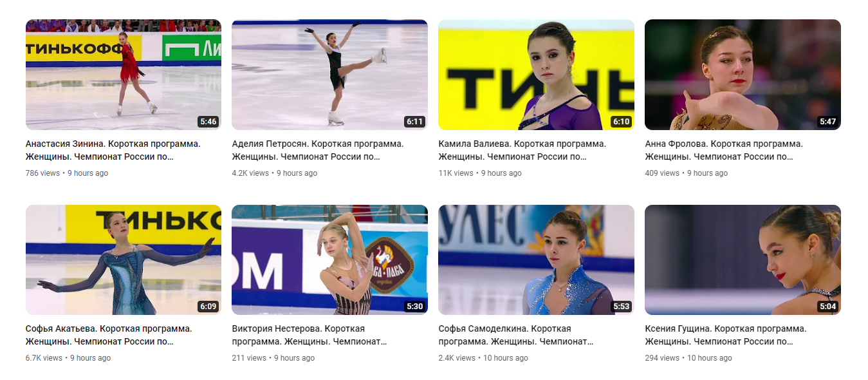
Task: Click the Ксения Гущина video title link
Action: (726, 335)
